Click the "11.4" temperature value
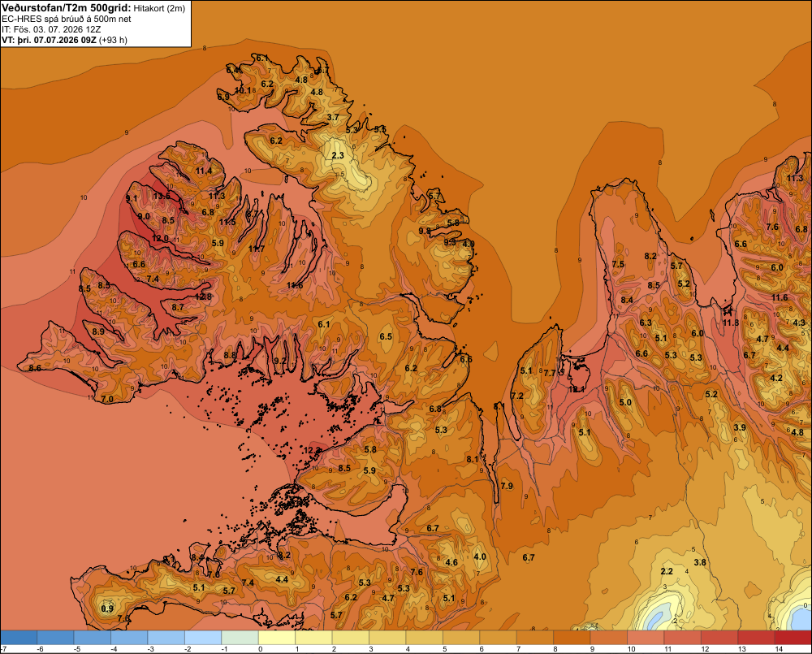 point(204,171)
